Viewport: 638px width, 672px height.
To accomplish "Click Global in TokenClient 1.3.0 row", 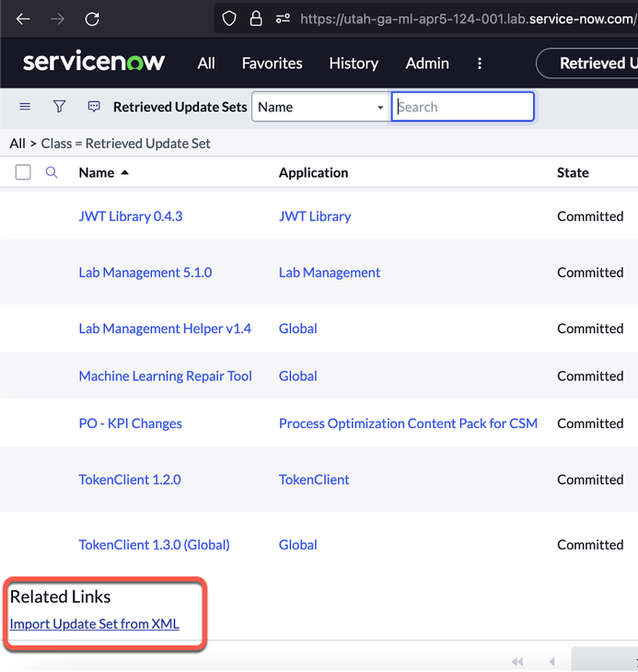I will click(x=298, y=545).
